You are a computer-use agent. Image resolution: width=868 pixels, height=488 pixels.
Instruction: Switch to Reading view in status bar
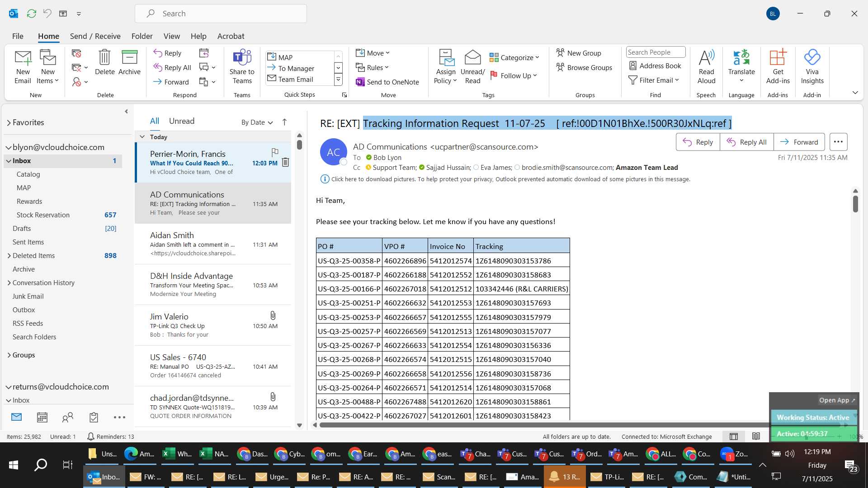coord(756,436)
